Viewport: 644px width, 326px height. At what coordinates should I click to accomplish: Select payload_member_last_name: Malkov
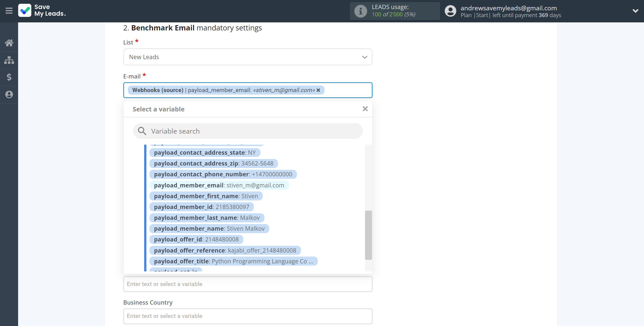click(207, 218)
